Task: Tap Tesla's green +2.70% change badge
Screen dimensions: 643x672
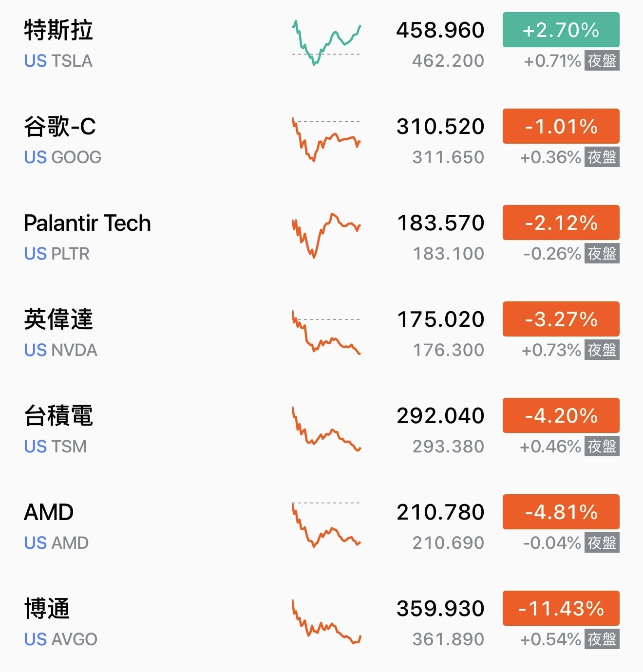Action: click(x=561, y=30)
